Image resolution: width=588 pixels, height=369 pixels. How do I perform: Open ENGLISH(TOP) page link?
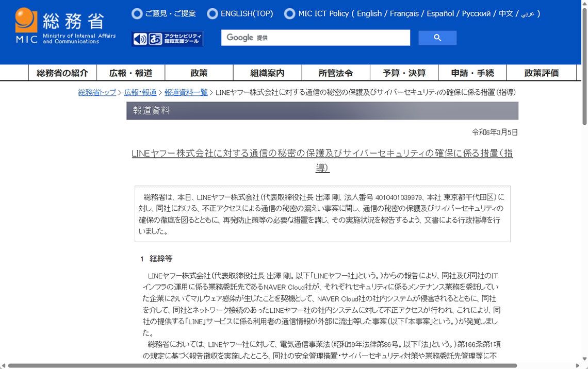247,13
